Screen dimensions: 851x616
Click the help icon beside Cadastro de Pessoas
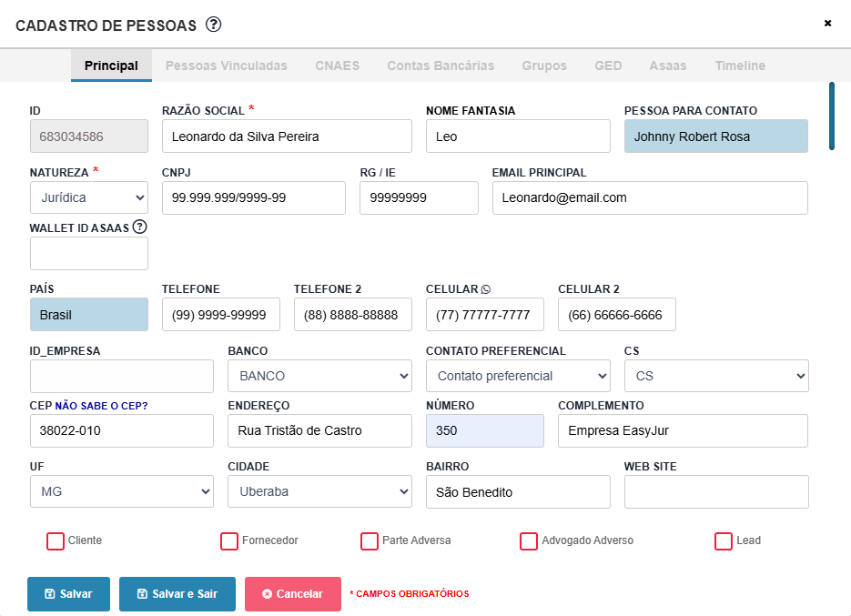coord(214,25)
